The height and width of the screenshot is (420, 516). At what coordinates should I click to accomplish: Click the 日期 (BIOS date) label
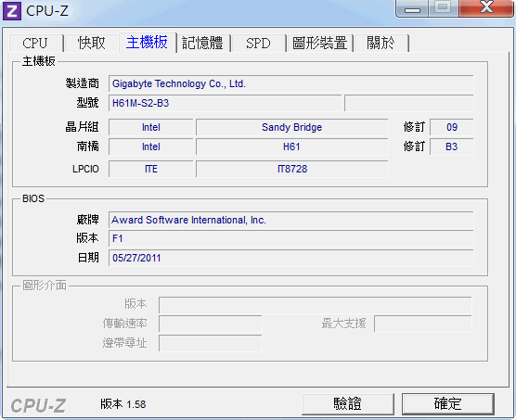[x=88, y=258]
